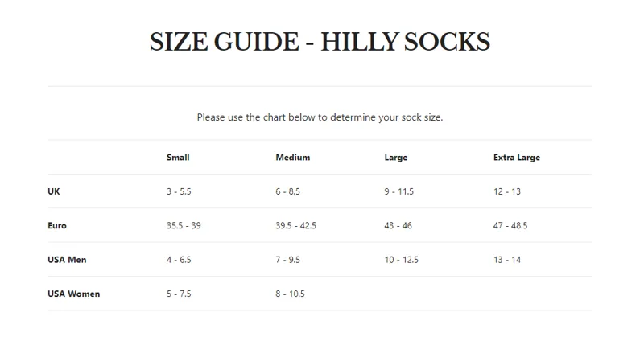Select the Extra Large column header
Image resolution: width=644 pixels, height=341 pixels.
517,158
